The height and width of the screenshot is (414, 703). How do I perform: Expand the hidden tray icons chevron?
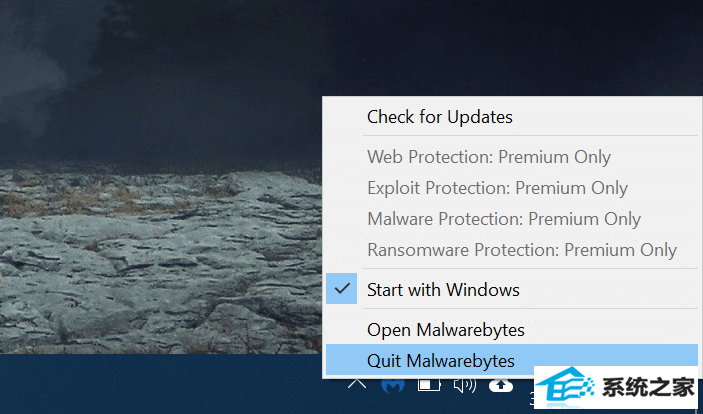point(357,383)
